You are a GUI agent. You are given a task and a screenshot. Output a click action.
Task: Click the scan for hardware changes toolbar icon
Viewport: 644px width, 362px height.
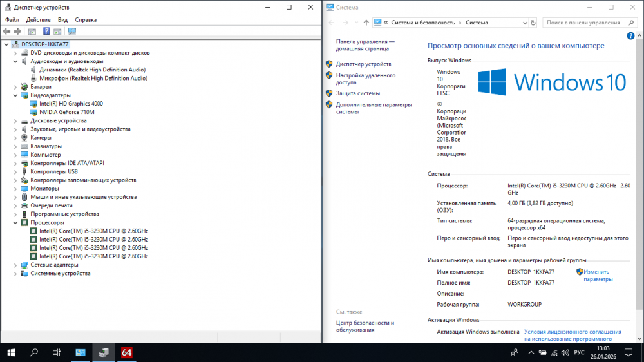point(71,31)
